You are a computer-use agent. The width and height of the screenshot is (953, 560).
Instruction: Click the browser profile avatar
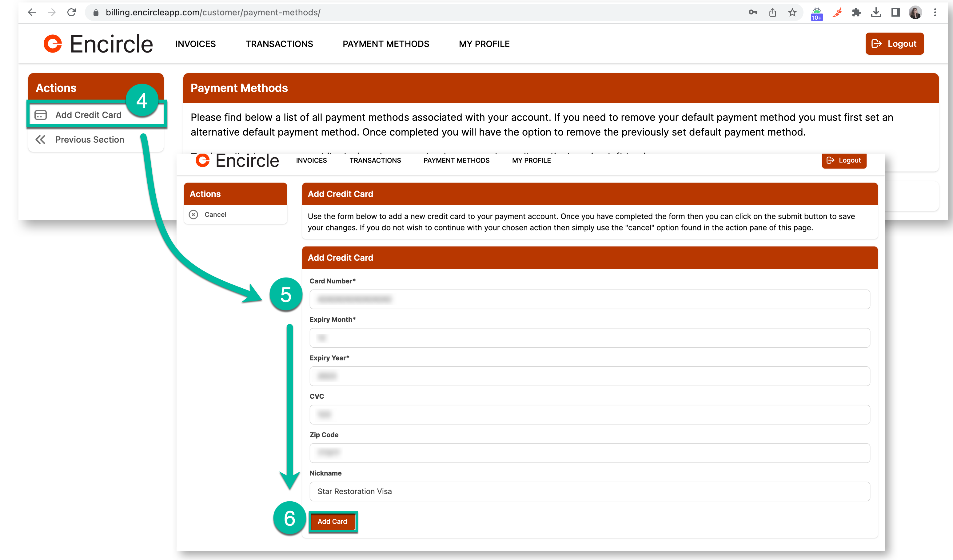915,12
